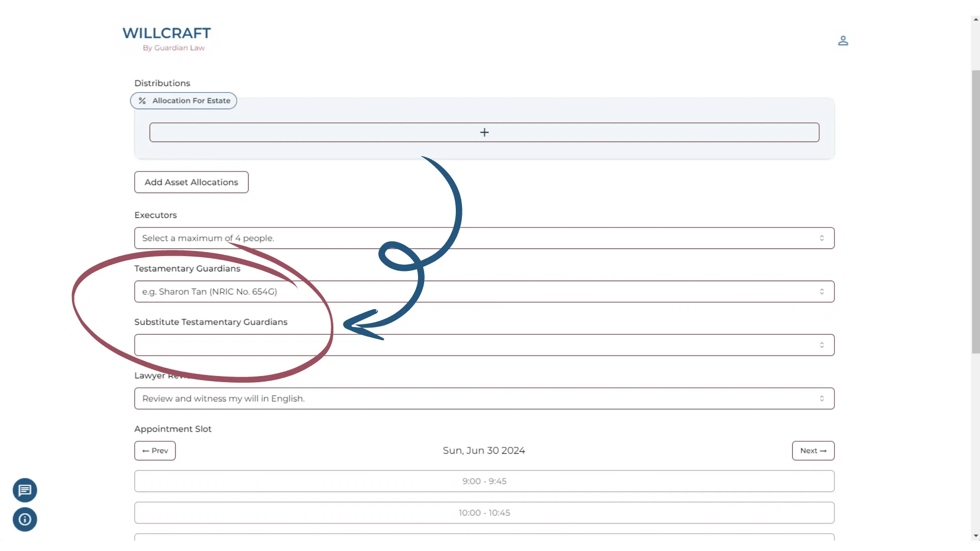This screenshot has width=980, height=551.
Task: Click the percentage symbol icon
Action: (x=142, y=100)
